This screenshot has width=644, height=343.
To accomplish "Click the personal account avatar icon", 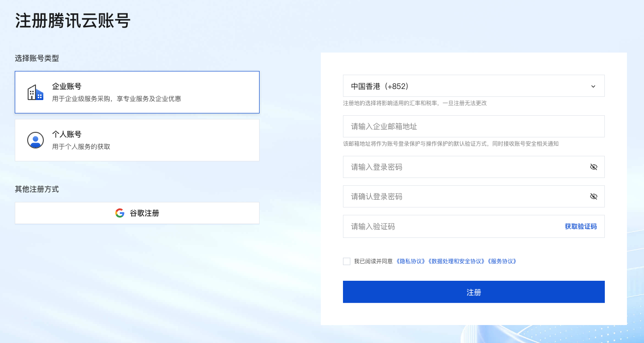I will point(35,140).
